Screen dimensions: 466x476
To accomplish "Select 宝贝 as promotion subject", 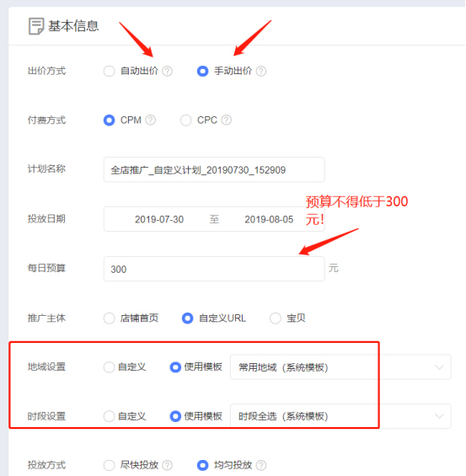I will pyautogui.click(x=276, y=318).
